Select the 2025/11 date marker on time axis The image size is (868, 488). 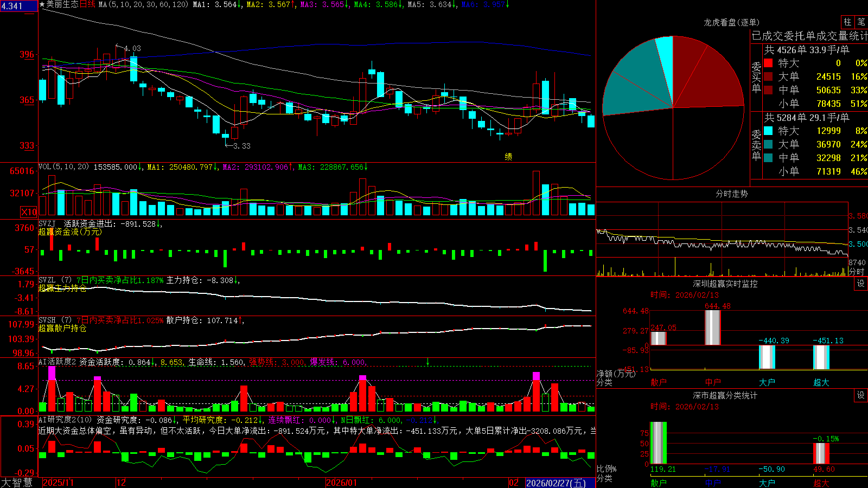coord(58,483)
